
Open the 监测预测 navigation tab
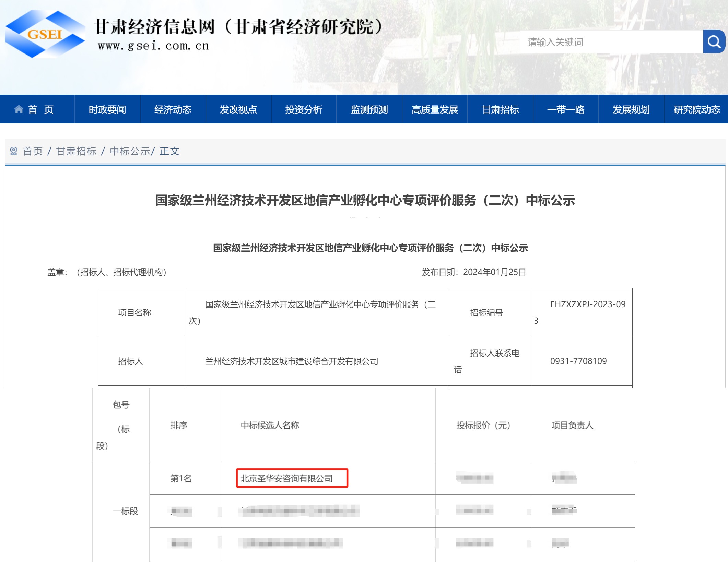369,110
